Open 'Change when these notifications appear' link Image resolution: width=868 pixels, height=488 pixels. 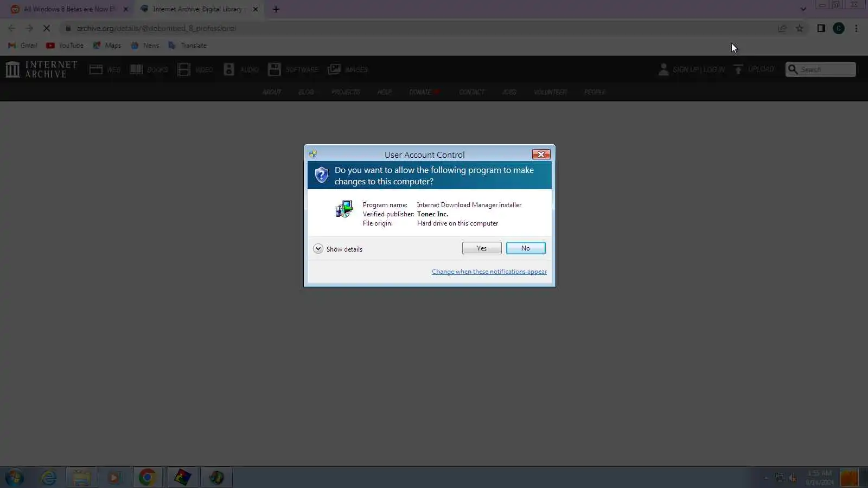tap(489, 272)
